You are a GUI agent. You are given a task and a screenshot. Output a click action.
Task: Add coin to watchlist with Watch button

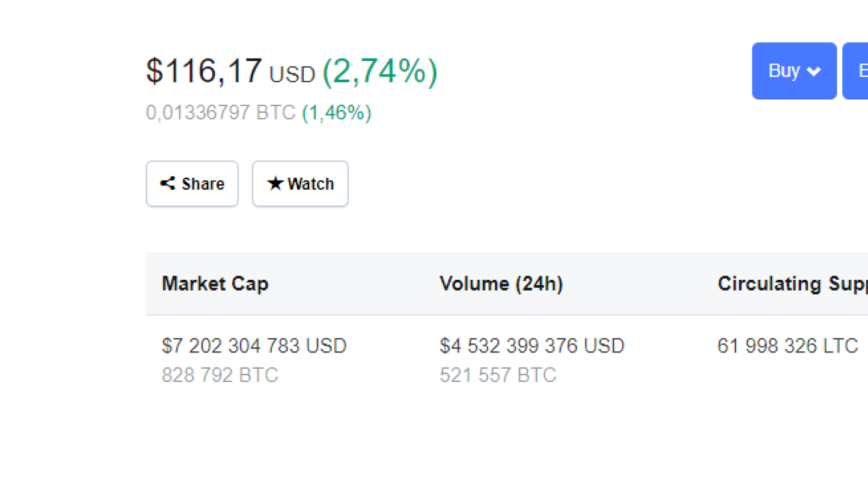click(x=300, y=183)
